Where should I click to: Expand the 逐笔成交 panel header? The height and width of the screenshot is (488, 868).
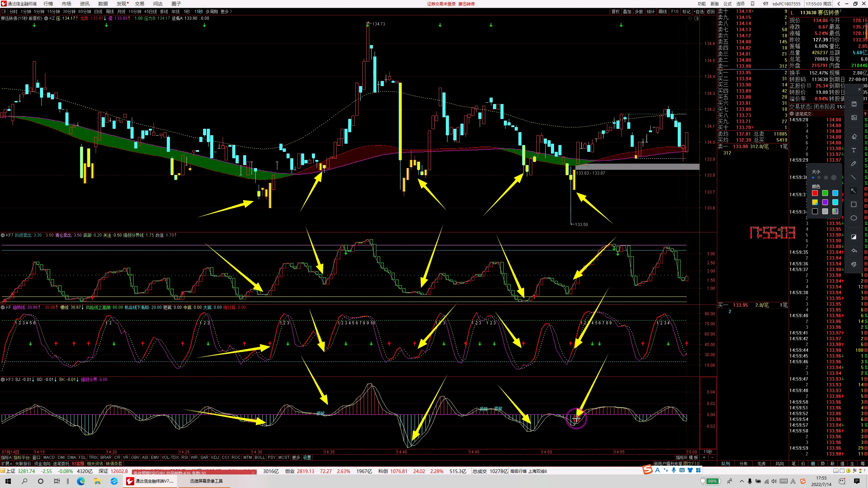792,114
